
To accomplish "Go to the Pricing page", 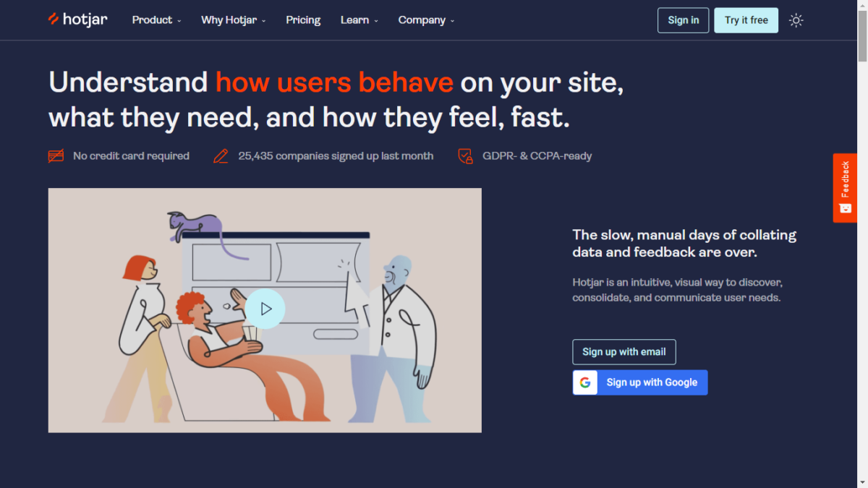I will point(303,20).
